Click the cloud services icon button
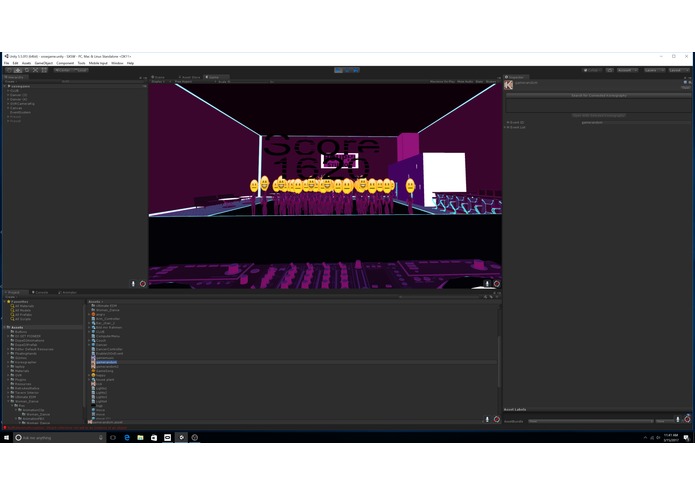Image resolution: width=695 pixels, height=494 pixels. pyautogui.click(x=610, y=70)
